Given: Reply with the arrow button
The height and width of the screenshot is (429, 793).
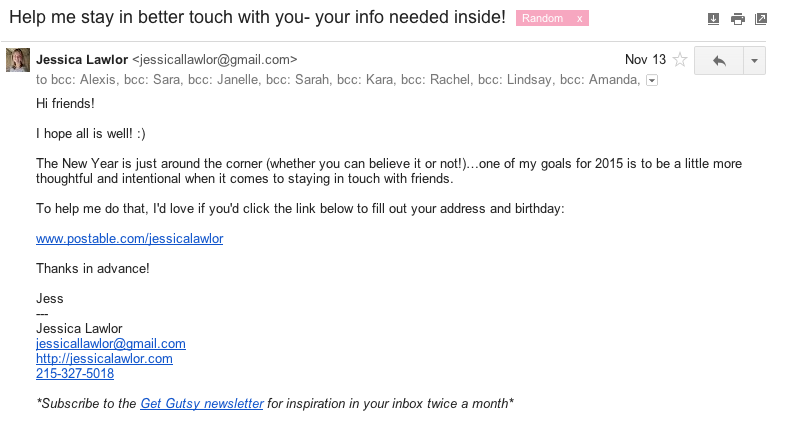Looking at the screenshot, I should [719, 61].
